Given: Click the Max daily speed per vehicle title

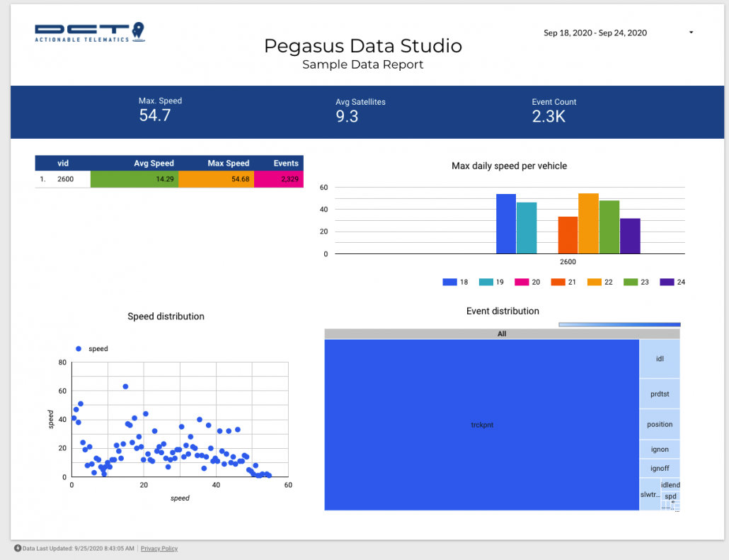Looking at the screenshot, I should pos(509,166).
